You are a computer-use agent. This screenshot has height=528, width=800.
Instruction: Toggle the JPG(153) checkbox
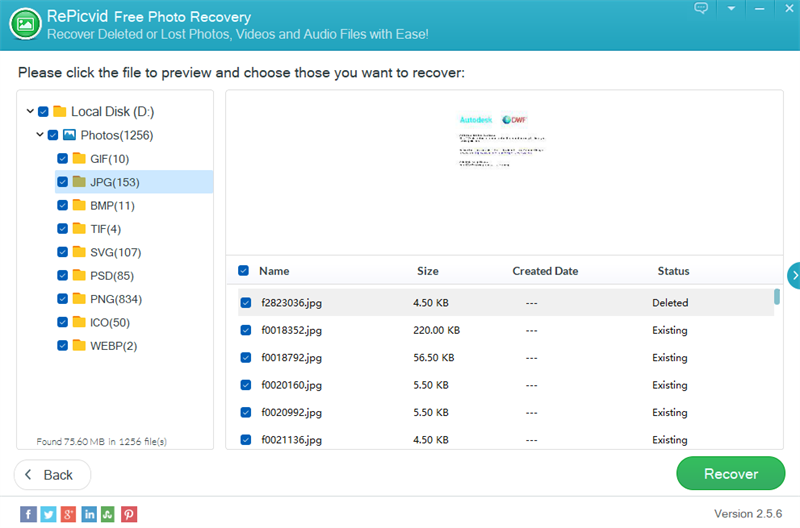62,182
